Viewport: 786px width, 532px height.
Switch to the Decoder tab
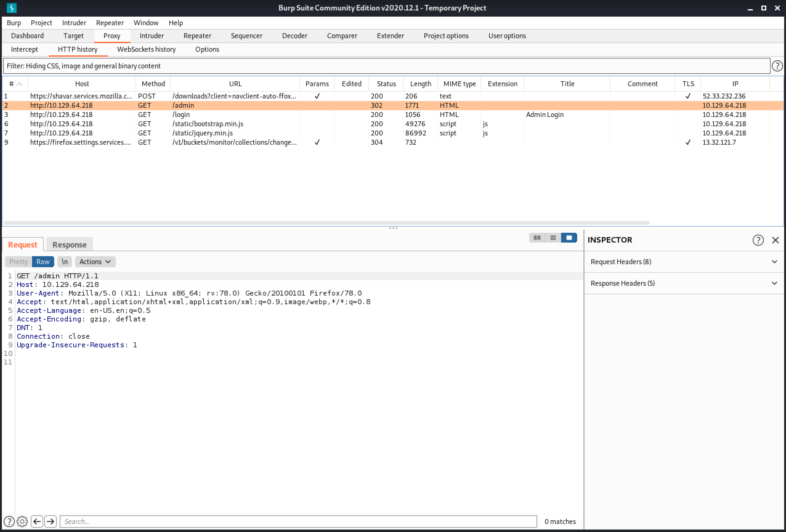tap(294, 36)
